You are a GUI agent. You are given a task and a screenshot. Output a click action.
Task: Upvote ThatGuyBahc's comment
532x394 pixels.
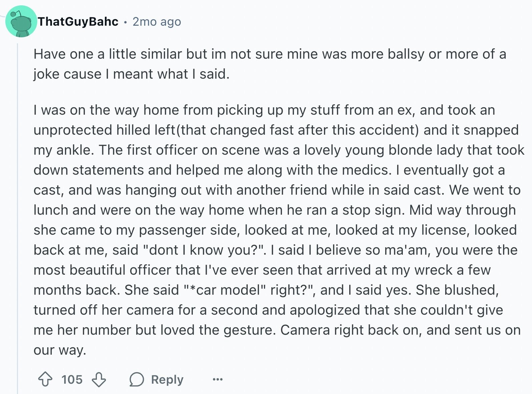45,379
